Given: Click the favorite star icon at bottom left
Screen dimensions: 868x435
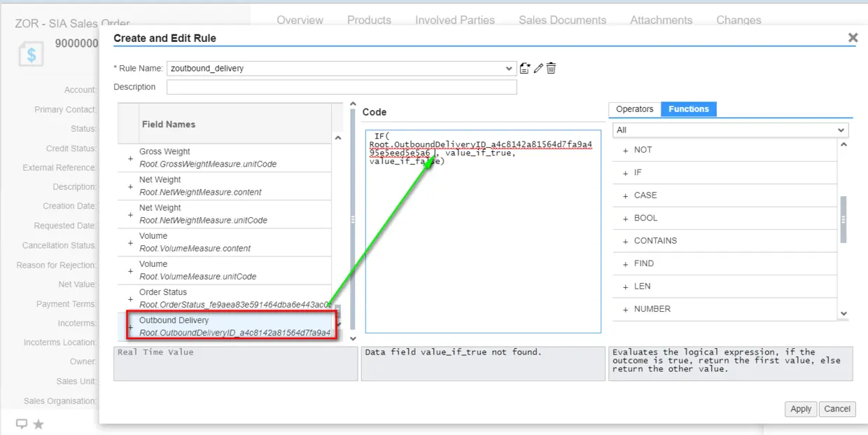Looking at the screenshot, I should 38,424.
